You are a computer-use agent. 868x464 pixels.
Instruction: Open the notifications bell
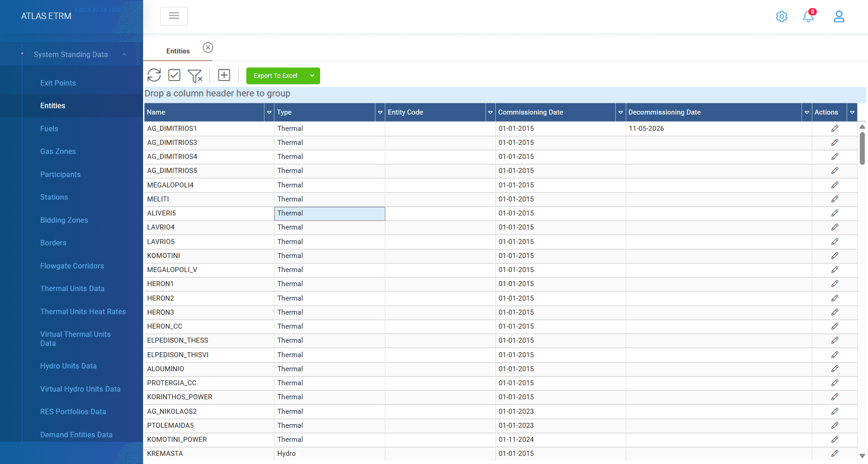(x=808, y=17)
